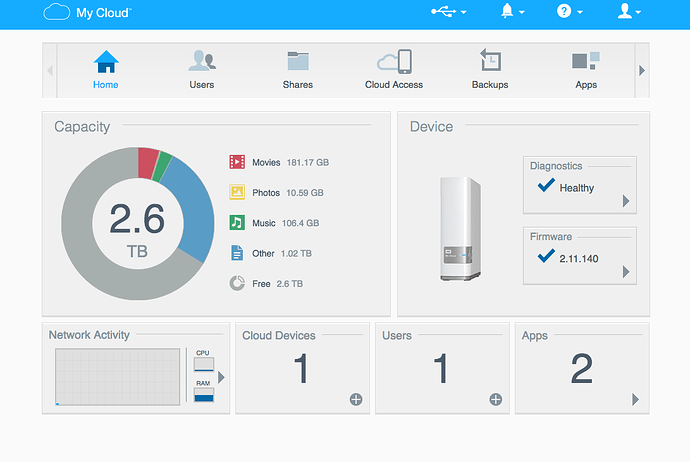Expand the Firmware details arrow
The height and width of the screenshot is (462, 690).
[626, 271]
